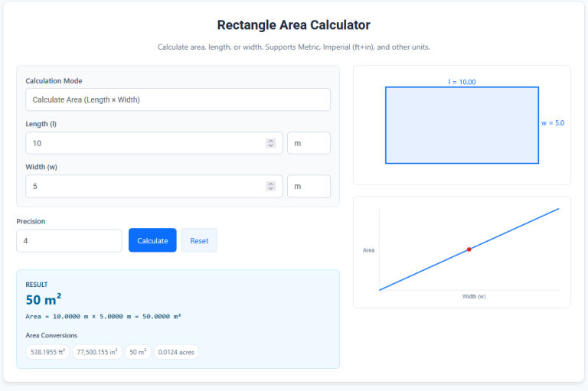Click the subtitle about supported units
The image size is (588, 391).
[294, 47]
